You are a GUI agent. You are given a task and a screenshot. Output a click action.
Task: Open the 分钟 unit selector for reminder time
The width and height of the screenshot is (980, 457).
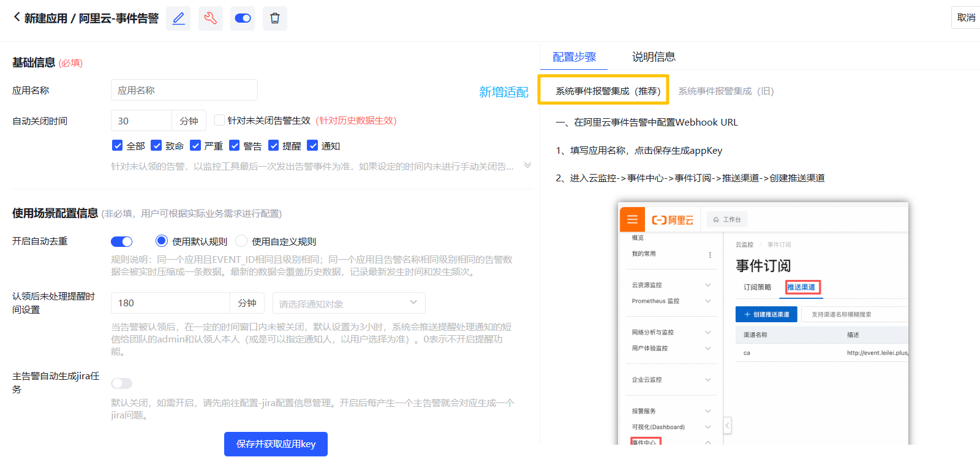[x=247, y=303]
